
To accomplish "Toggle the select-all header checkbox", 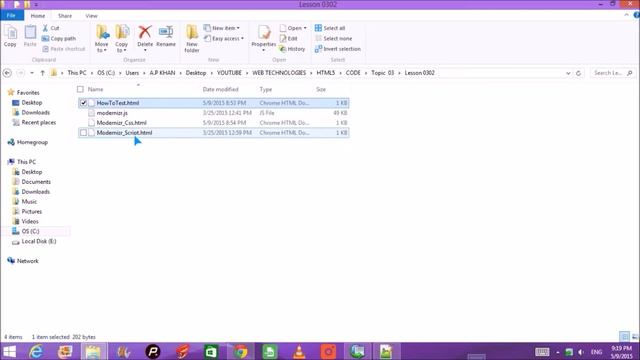I will tap(80, 89).
